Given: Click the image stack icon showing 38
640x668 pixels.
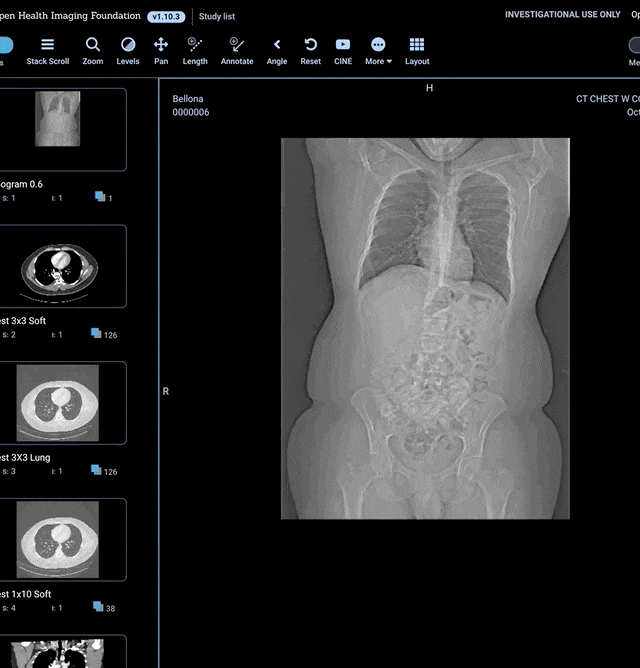Looking at the screenshot, I should pyautogui.click(x=98, y=606).
